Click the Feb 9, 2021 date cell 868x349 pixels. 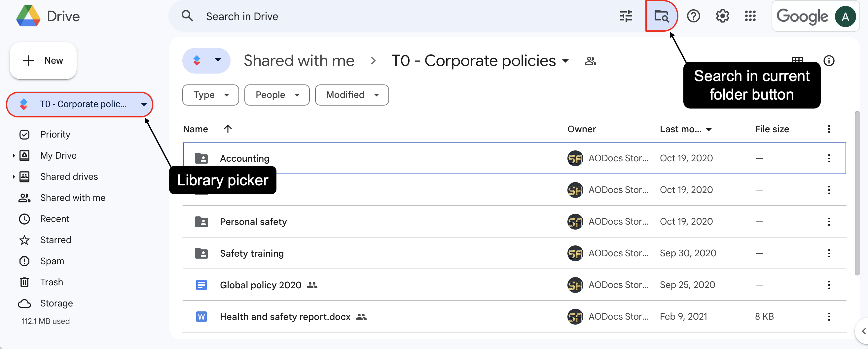(683, 316)
